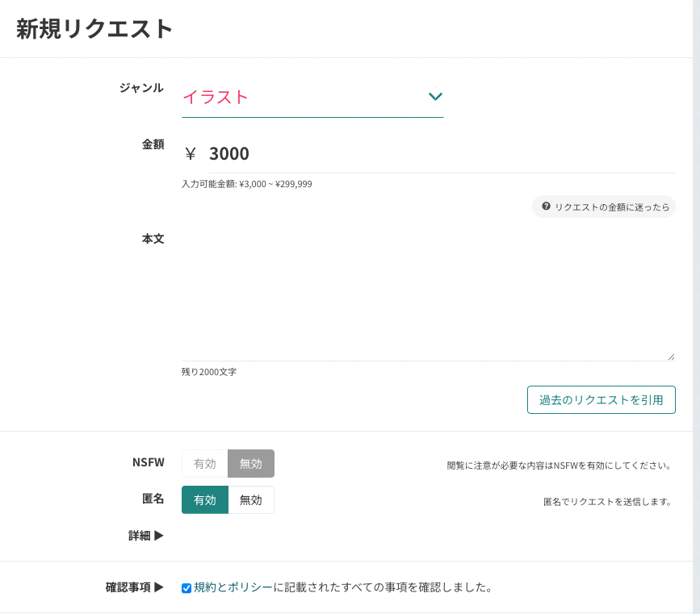Click the 詳細 disclosure triangle
Image resolution: width=700 pixels, height=614 pixels.
(159, 535)
